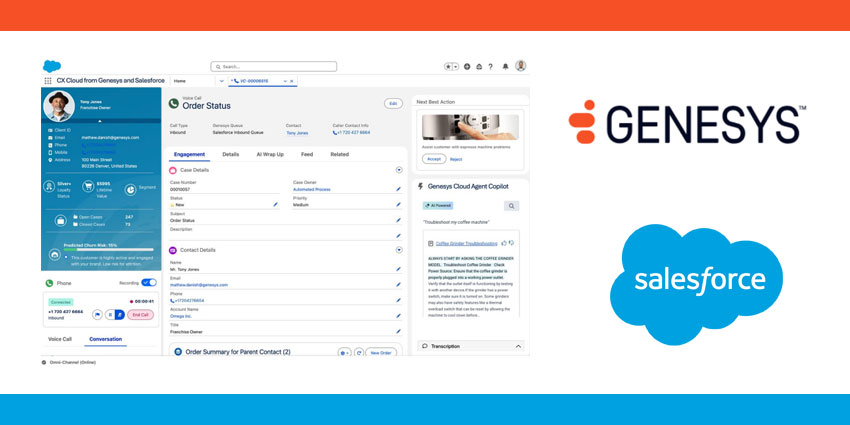This screenshot has height=425, width=850.
Task: Select the Engagement tab
Action: (x=189, y=154)
